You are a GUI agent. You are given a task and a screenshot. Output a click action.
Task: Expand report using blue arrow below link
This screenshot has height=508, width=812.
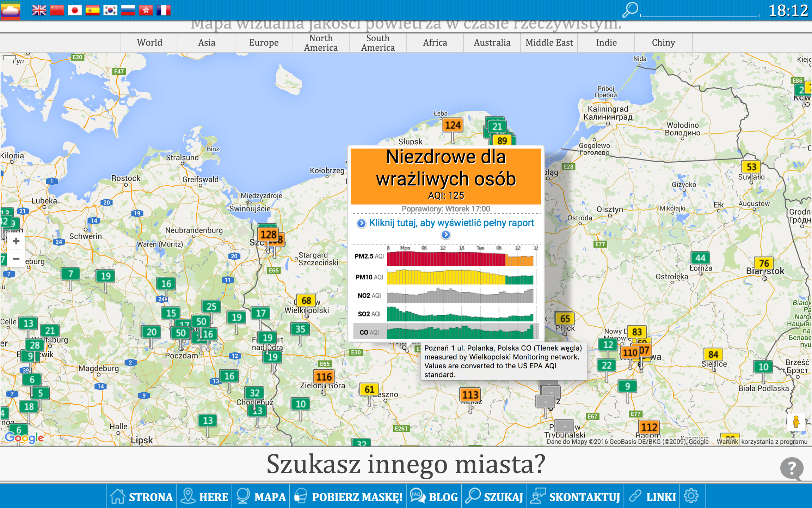pos(445,235)
